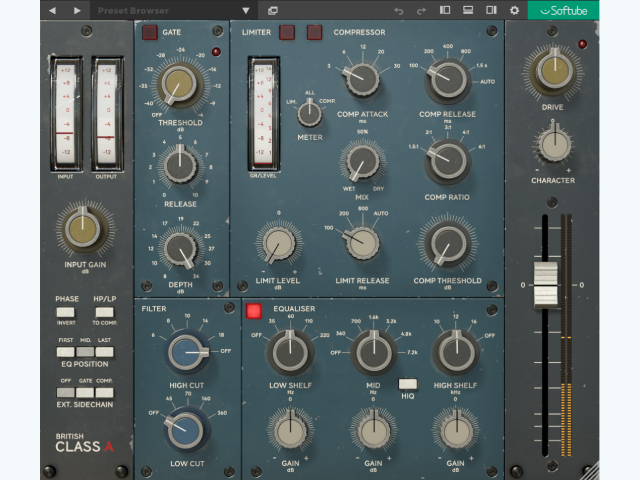
Task: Click the OUTPUT level meter
Action: coord(107,113)
